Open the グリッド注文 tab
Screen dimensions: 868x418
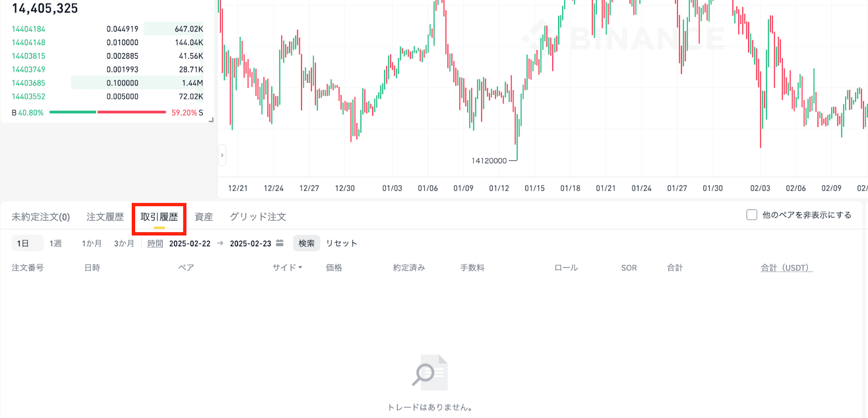point(258,217)
